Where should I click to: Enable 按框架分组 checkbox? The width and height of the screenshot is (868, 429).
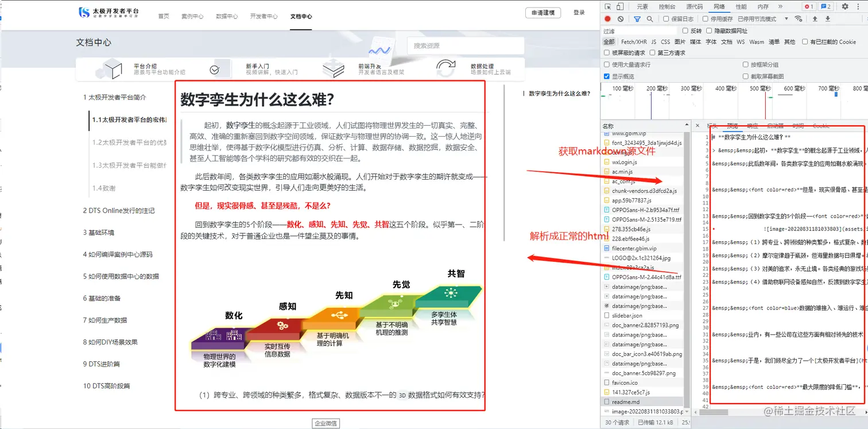pos(745,65)
